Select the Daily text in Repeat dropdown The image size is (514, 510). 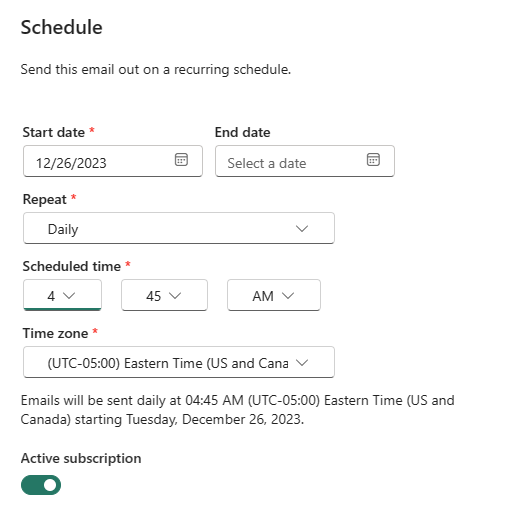pyautogui.click(x=63, y=229)
